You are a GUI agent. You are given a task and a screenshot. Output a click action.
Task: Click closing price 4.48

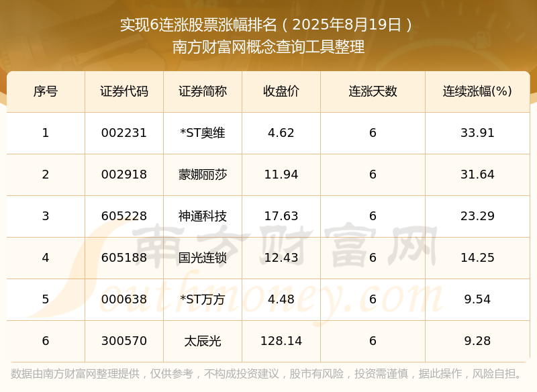click(x=281, y=299)
